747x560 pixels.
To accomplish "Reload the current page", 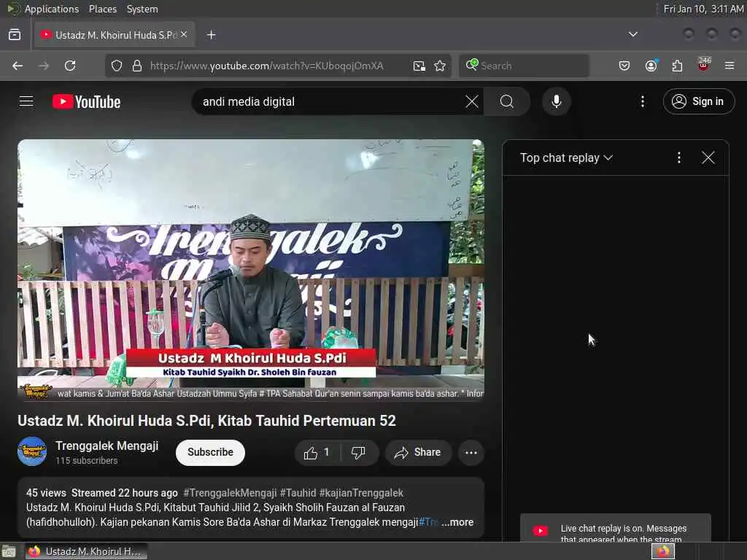I will pos(70,66).
